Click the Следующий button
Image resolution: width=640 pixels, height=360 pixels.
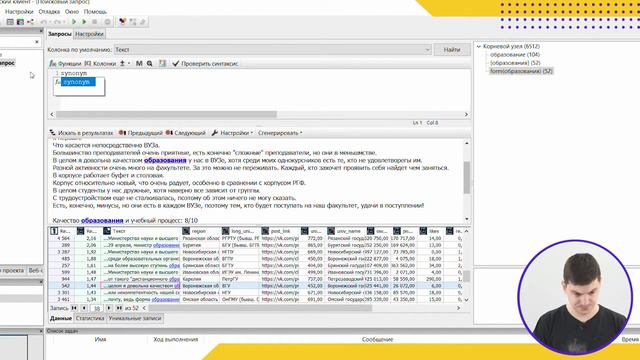[186, 133]
